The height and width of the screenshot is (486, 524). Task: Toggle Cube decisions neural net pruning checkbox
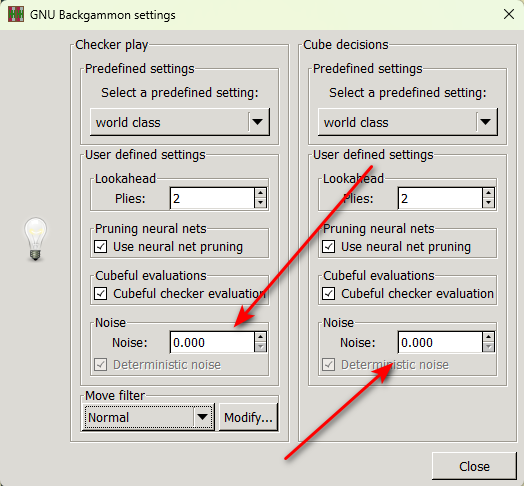(x=329, y=247)
